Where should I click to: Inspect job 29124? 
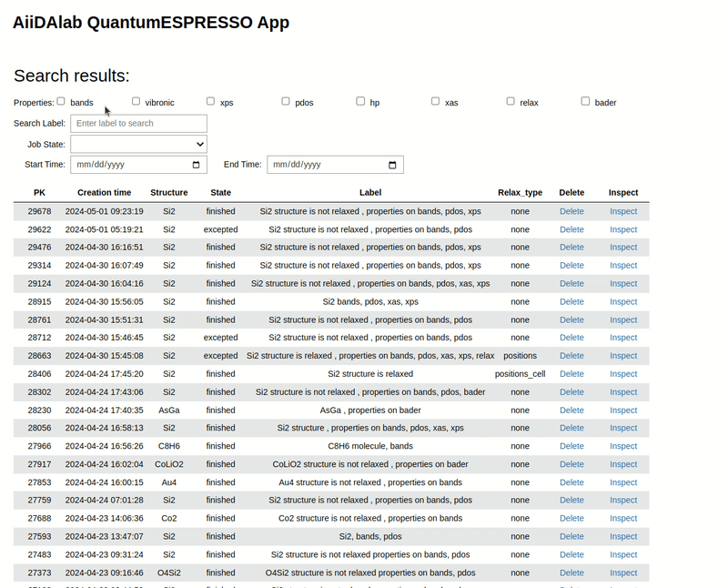coord(623,283)
